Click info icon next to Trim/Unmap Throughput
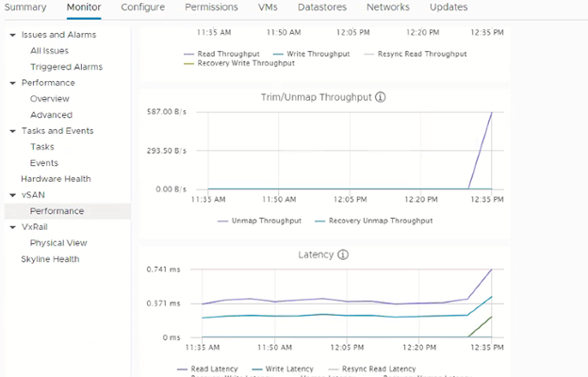The height and width of the screenshot is (377, 588). tap(381, 97)
